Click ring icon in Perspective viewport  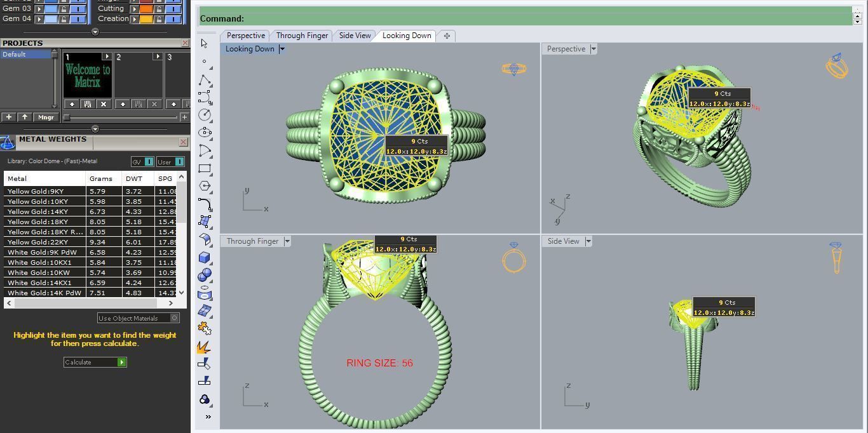tap(837, 65)
